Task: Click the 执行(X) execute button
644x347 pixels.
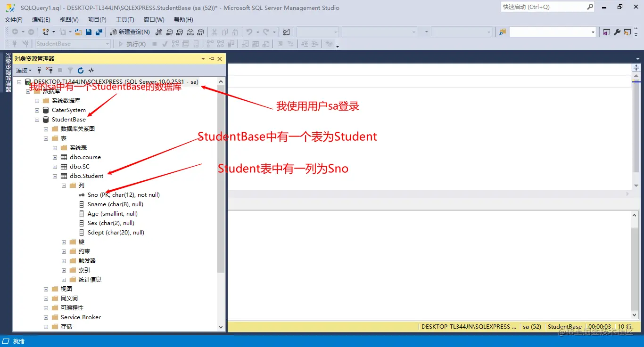Action: point(132,44)
